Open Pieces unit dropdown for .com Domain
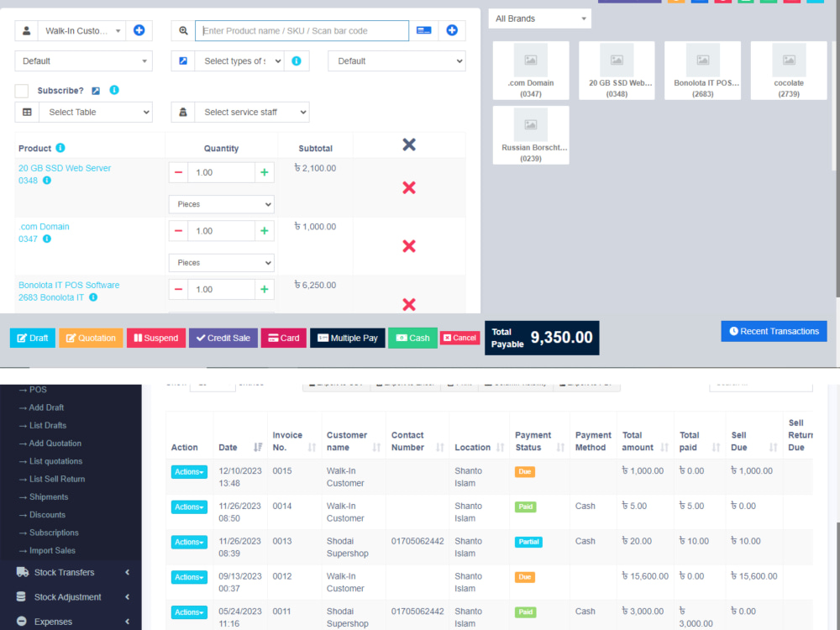Image resolution: width=840 pixels, height=630 pixels. pyautogui.click(x=221, y=262)
